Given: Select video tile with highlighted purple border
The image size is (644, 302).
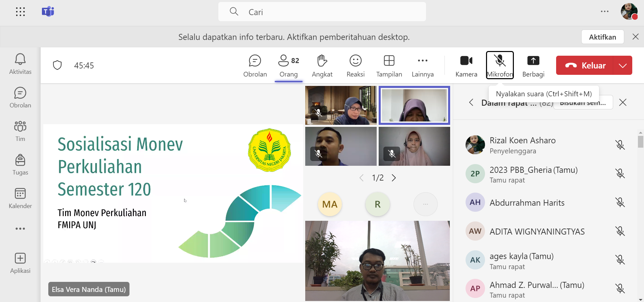Looking at the screenshot, I should (414, 105).
